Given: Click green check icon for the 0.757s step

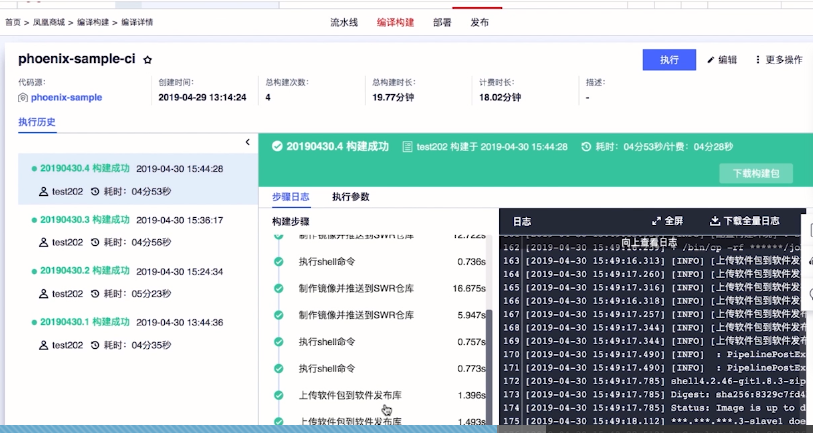Looking at the screenshot, I should 279,342.
